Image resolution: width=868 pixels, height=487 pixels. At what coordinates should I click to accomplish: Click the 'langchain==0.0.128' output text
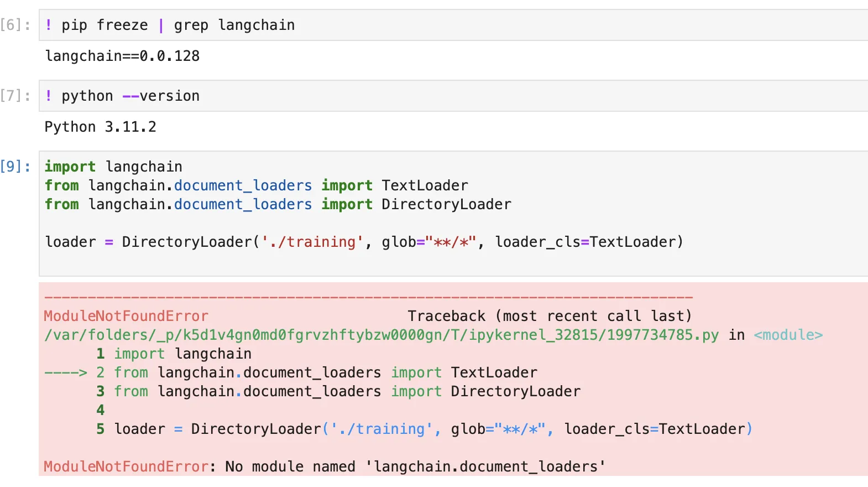[122, 56]
